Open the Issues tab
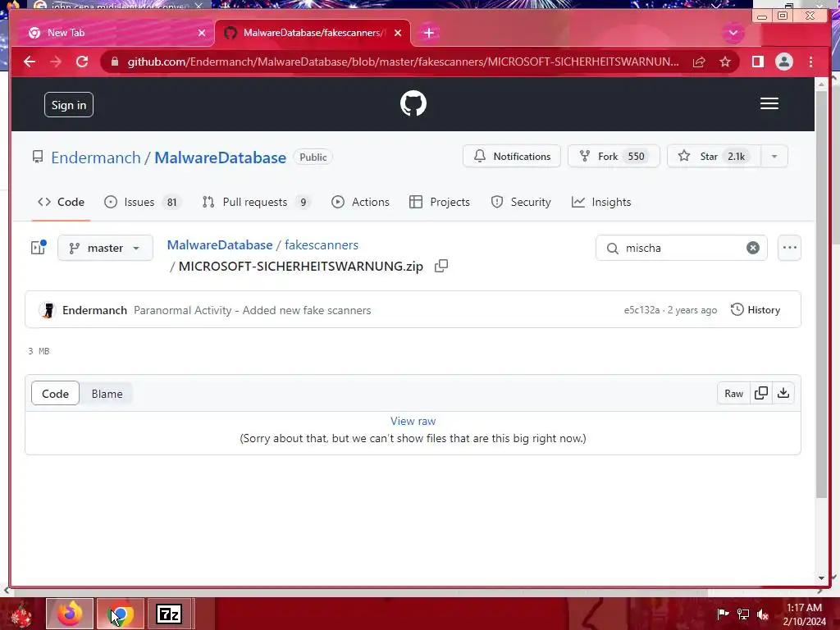840x630 pixels. [143, 202]
